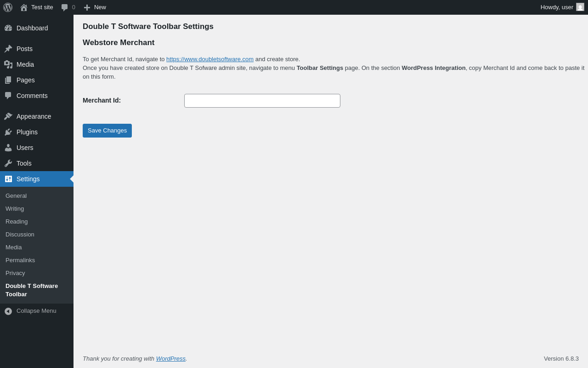
Task: Click the Posts pushpin icon
Action: tap(8, 49)
